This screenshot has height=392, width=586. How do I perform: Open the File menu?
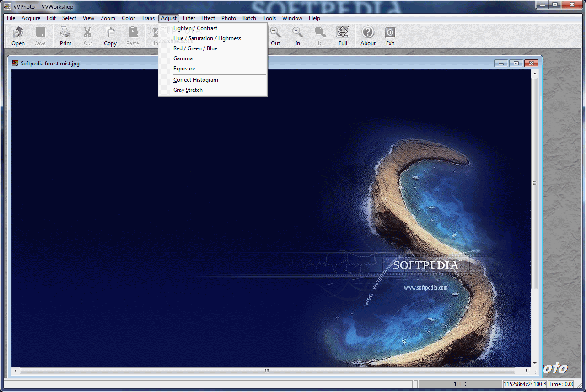[11, 18]
